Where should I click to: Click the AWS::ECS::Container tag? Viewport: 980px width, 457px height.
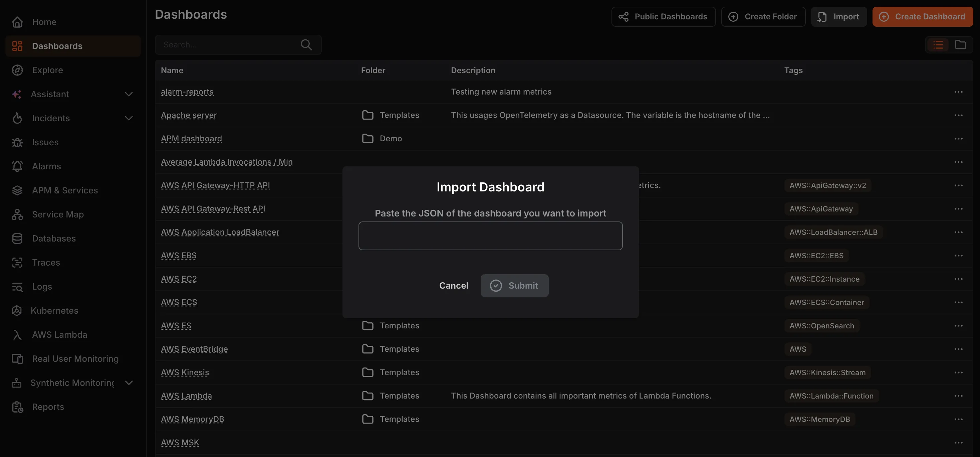click(827, 302)
